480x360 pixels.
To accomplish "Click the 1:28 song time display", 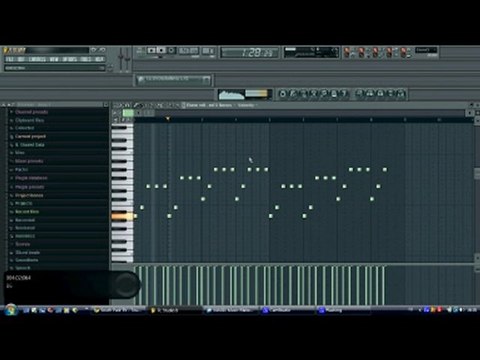I will point(250,53).
